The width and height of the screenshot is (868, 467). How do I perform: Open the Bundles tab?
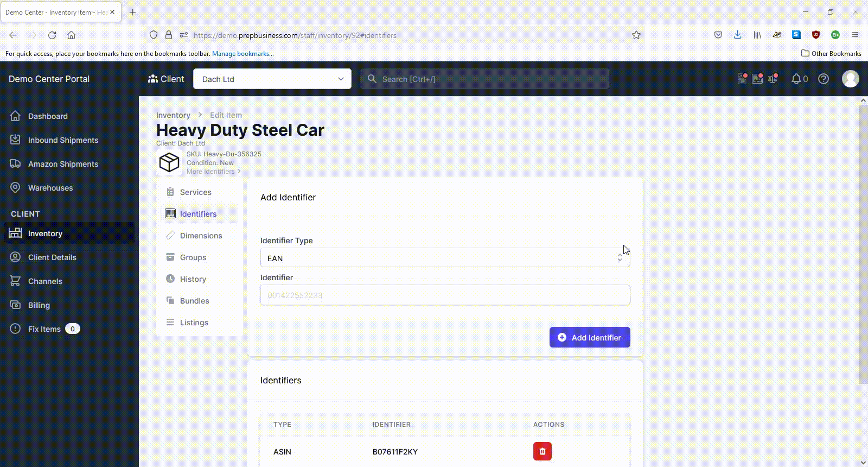pyautogui.click(x=200, y=301)
